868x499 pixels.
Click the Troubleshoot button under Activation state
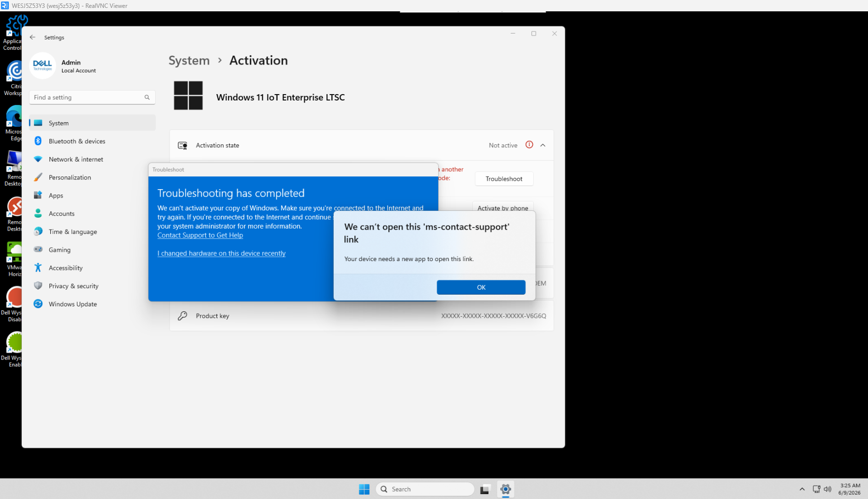[x=504, y=179]
